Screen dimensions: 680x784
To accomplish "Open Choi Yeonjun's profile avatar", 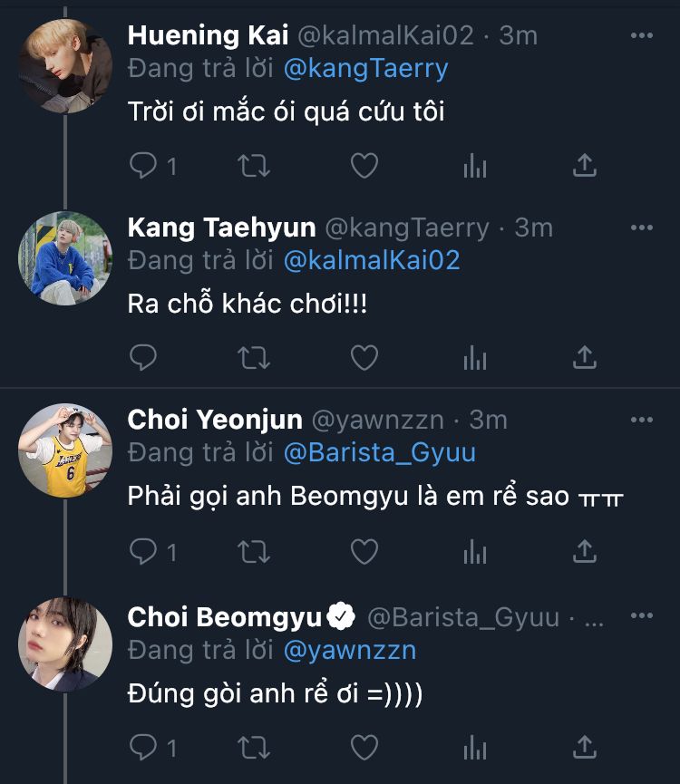I will click(65, 450).
